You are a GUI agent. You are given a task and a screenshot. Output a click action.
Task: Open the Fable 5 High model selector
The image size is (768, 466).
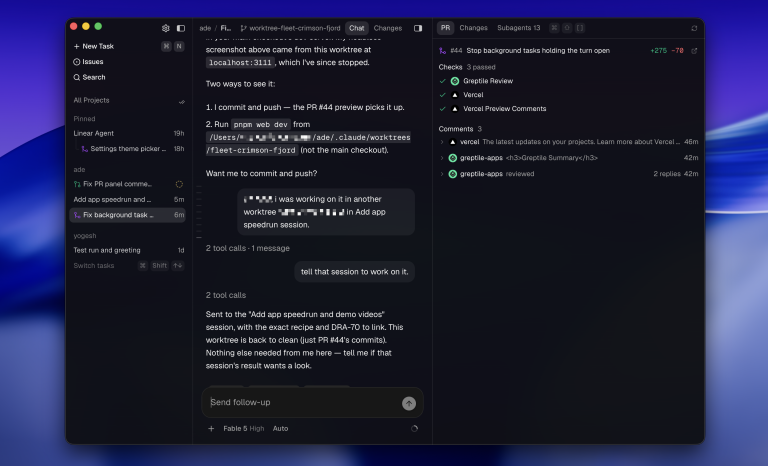243,429
